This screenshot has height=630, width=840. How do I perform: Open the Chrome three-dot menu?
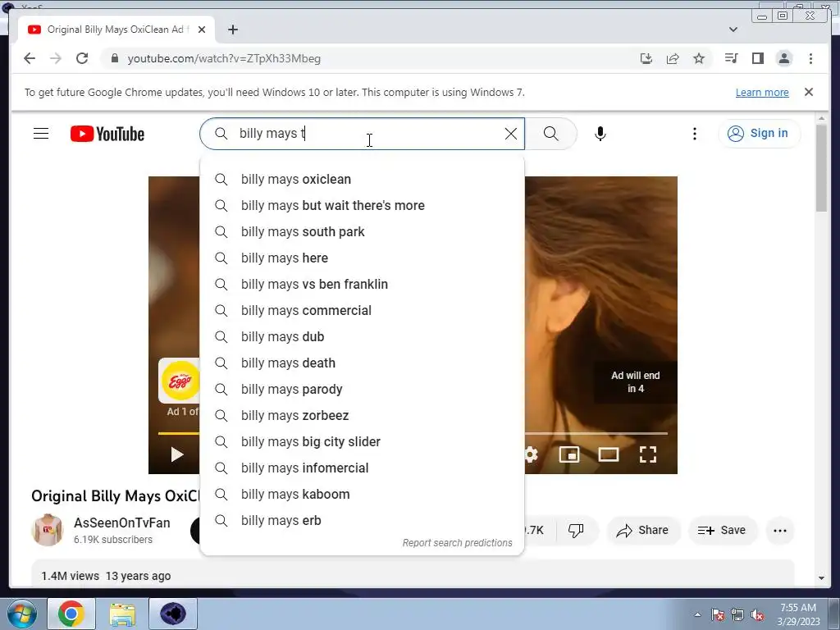[810, 58]
